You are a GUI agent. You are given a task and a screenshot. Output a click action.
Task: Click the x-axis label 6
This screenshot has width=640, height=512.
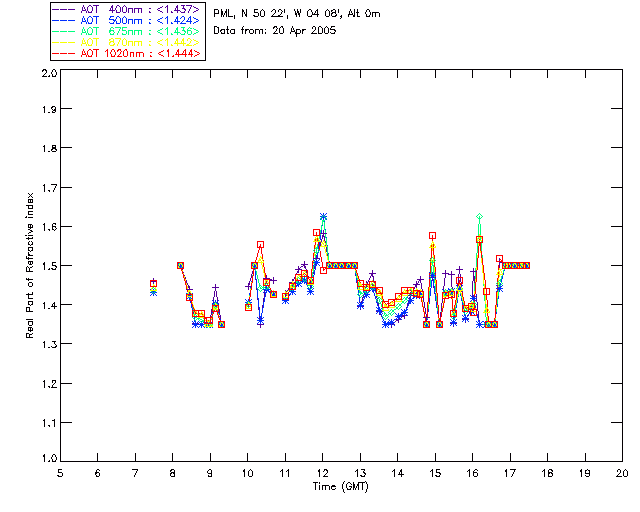pos(98,473)
